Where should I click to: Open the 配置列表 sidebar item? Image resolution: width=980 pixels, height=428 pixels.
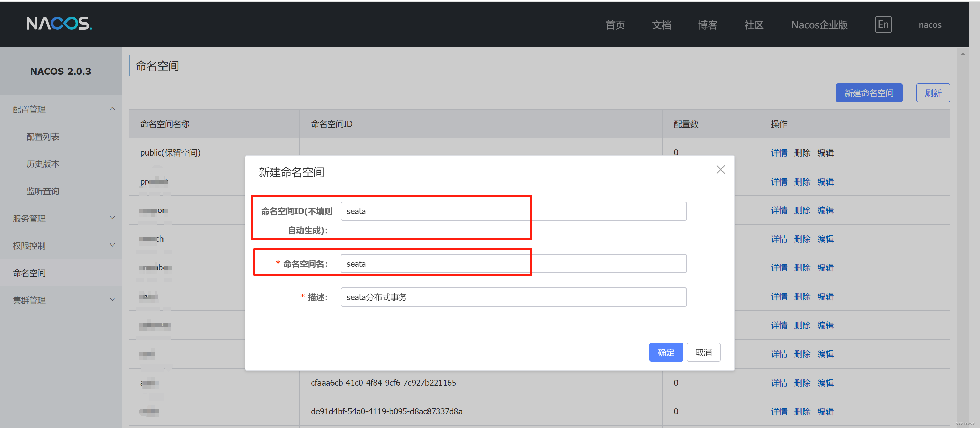tap(43, 137)
